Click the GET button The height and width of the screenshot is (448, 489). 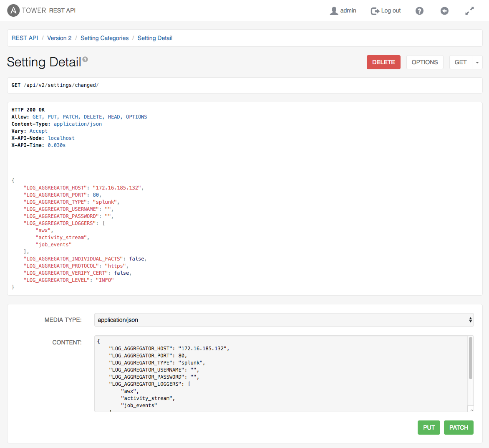pos(460,62)
